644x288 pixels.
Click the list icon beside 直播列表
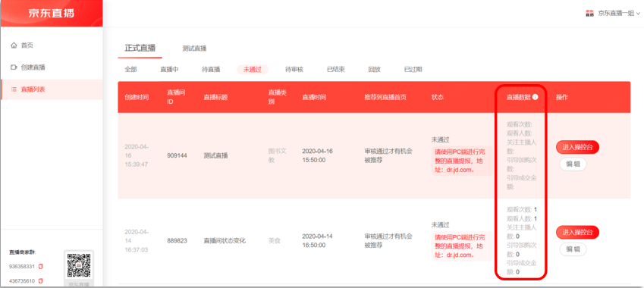click(x=14, y=89)
